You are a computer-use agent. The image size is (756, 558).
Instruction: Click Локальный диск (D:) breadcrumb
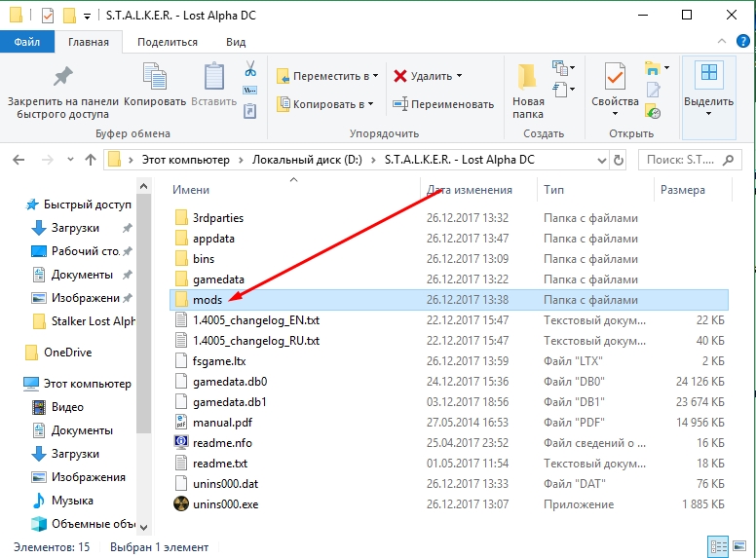pyautogui.click(x=307, y=160)
